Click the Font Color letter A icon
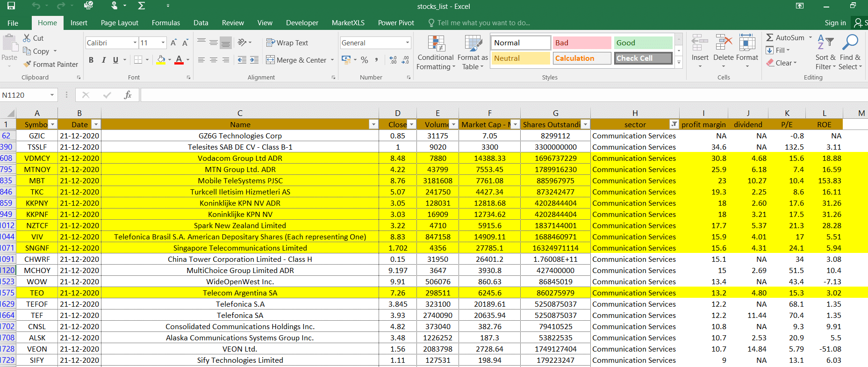This screenshot has width=868, height=367. point(179,60)
